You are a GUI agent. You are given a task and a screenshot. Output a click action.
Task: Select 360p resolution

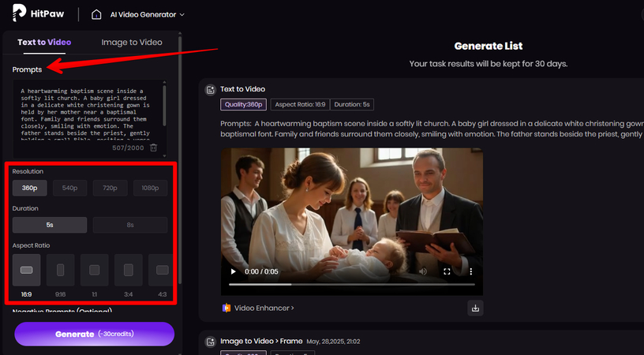click(29, 188)
